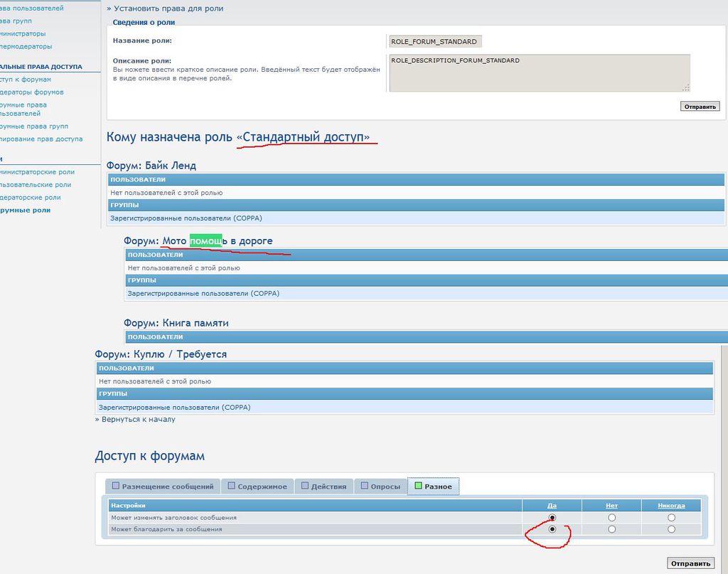Grab the description textarea resize handle

686,88
